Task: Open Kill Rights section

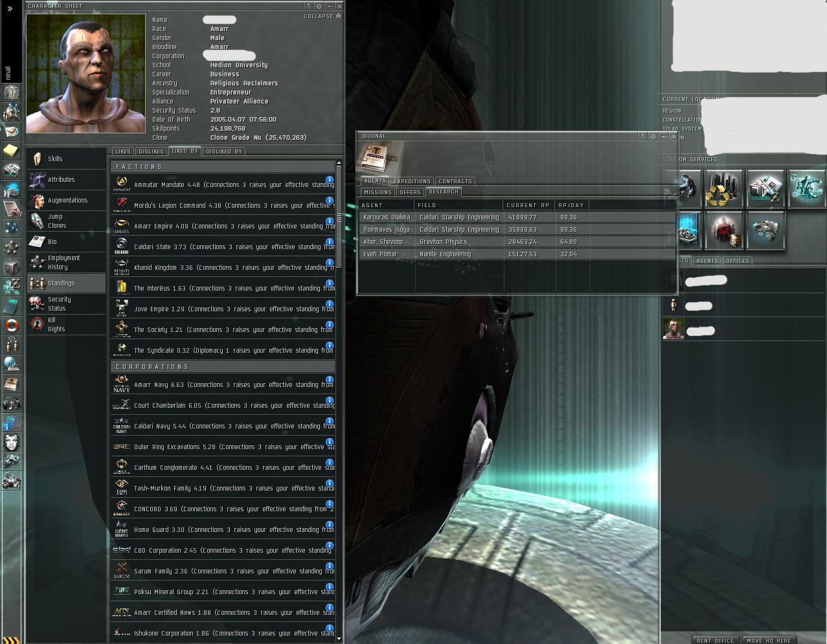Action: [x=66, y=324]
